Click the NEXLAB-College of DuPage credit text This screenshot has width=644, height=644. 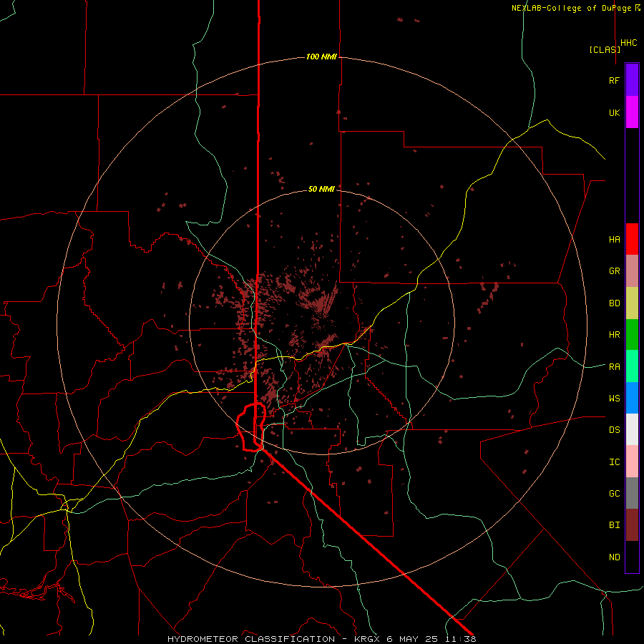click(x=571, y=8)
